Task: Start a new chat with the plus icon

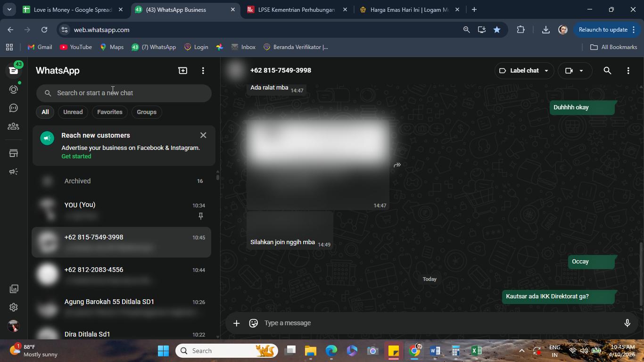Action: 182,71
